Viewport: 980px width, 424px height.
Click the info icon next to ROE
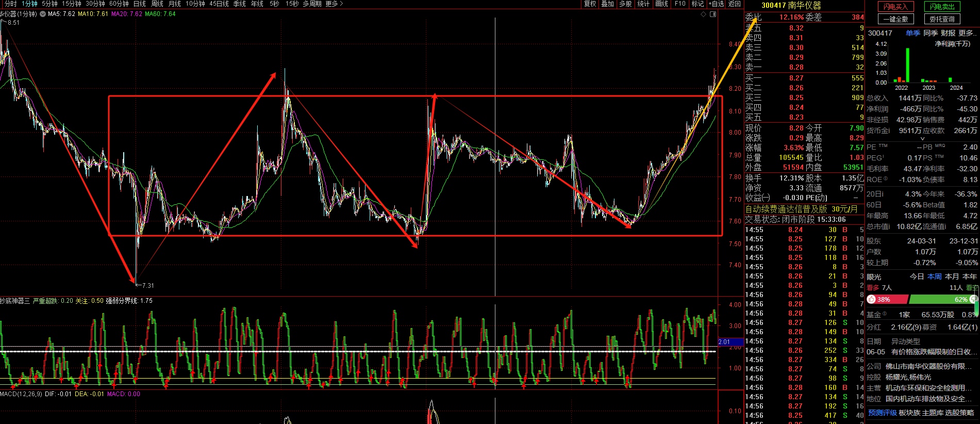886,180
